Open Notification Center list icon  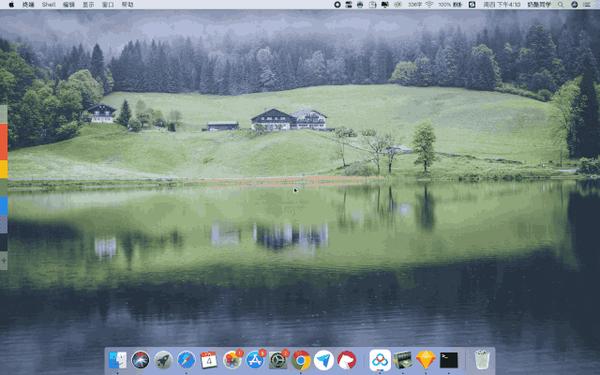pos(587,5)
